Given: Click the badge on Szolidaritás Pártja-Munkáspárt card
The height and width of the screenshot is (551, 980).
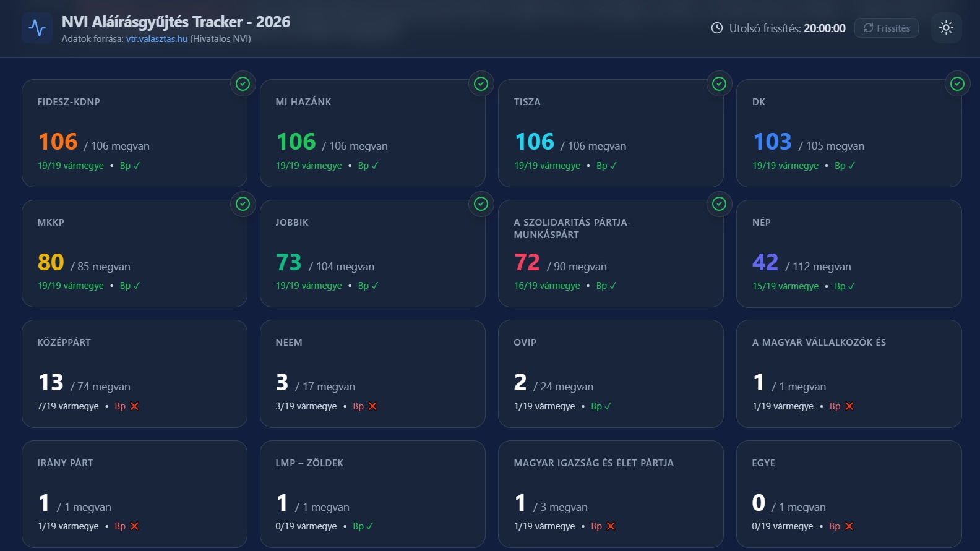Looking at the screenshot, I should tap(719, 203).
